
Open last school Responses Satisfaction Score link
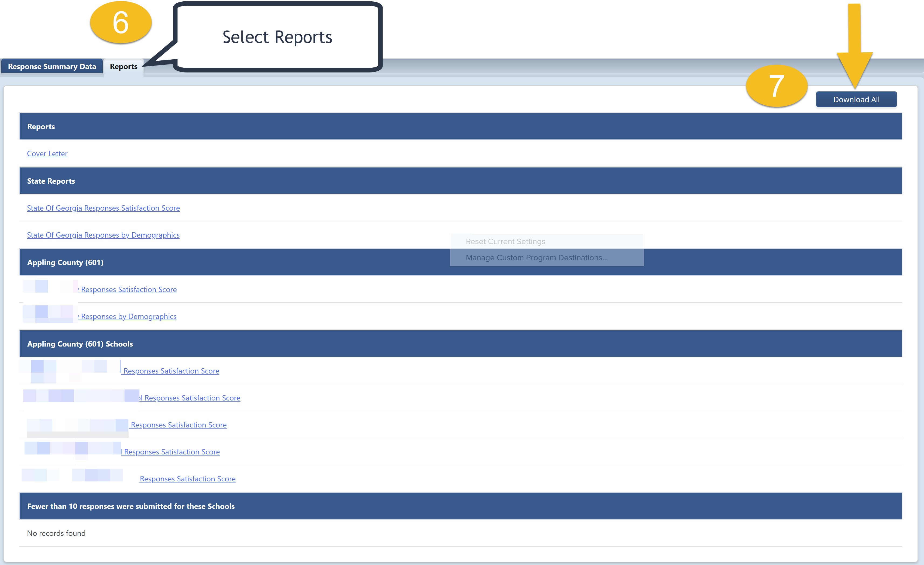coord(187,479)
